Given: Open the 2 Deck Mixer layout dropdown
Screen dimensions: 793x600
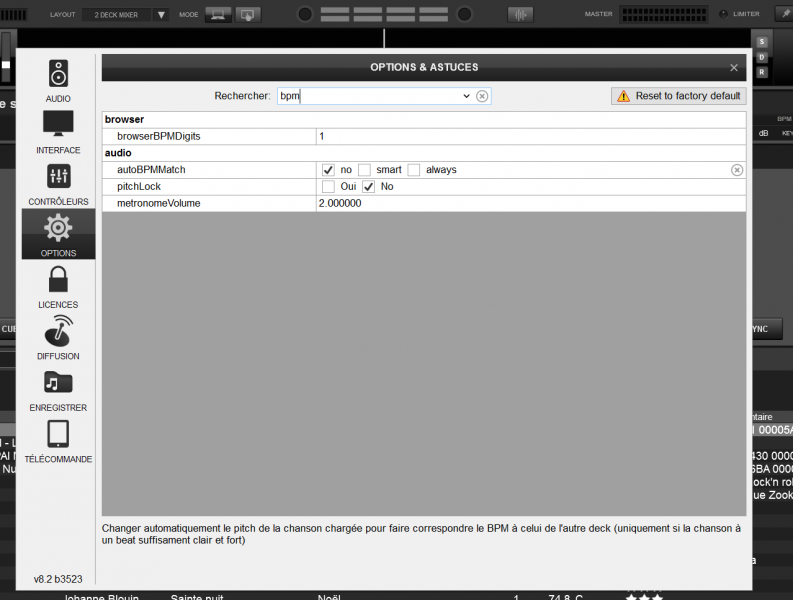Looking at the screenshot, I should point(161,15).
